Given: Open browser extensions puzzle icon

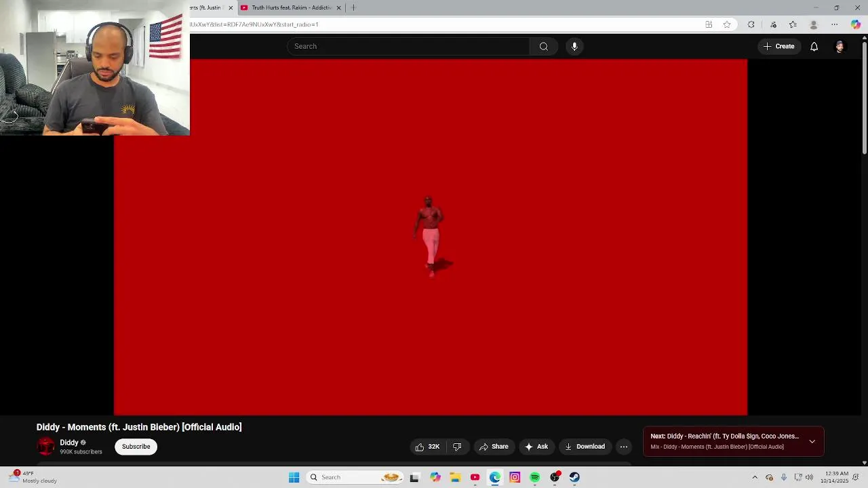Looking at the screenshot, I should coord(751,24).
